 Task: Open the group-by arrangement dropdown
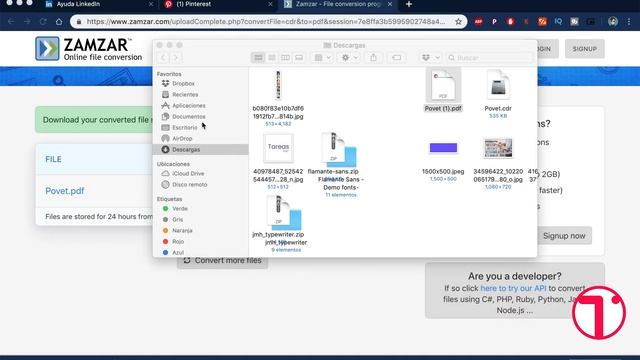point(322,58)
